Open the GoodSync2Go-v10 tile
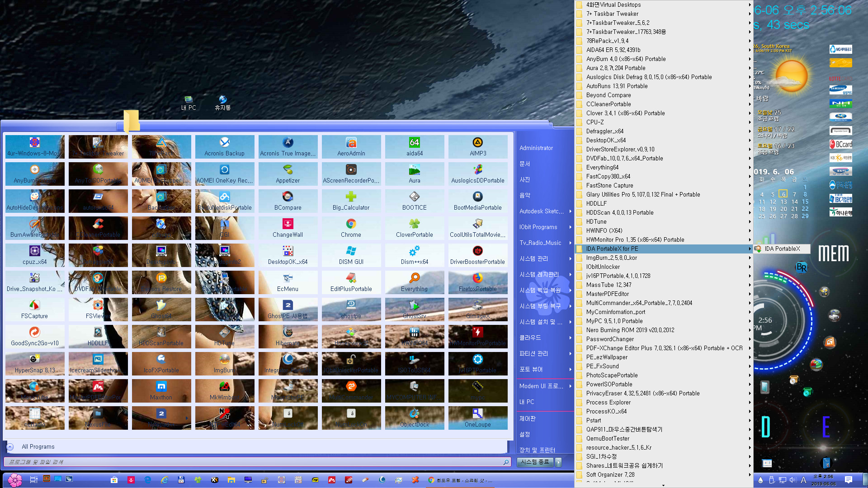The height and width of the screenshot is (488, 868). click(x=35, y=337)
